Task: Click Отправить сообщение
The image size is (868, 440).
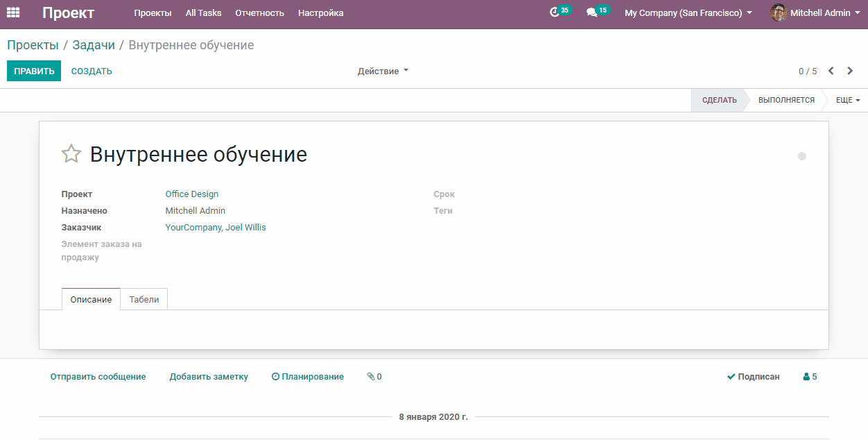Action: click(98, 377)
